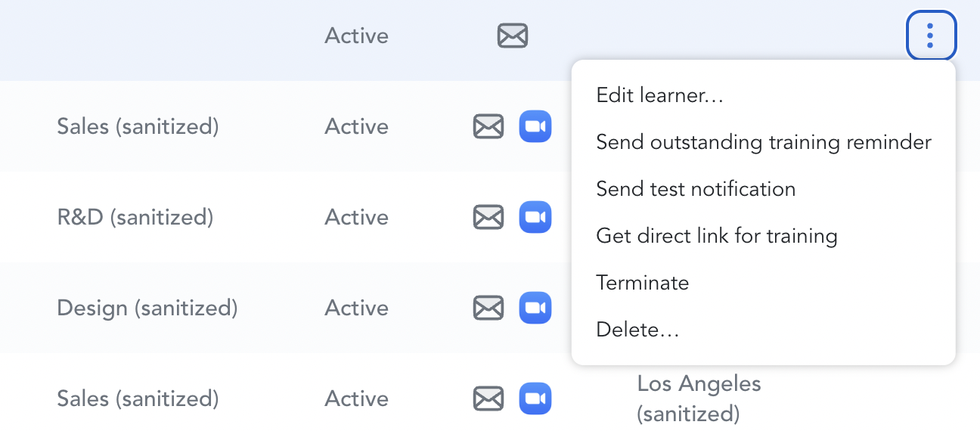
Task: Click the Design (sanitized) department cell
Action: pos(147,309)
